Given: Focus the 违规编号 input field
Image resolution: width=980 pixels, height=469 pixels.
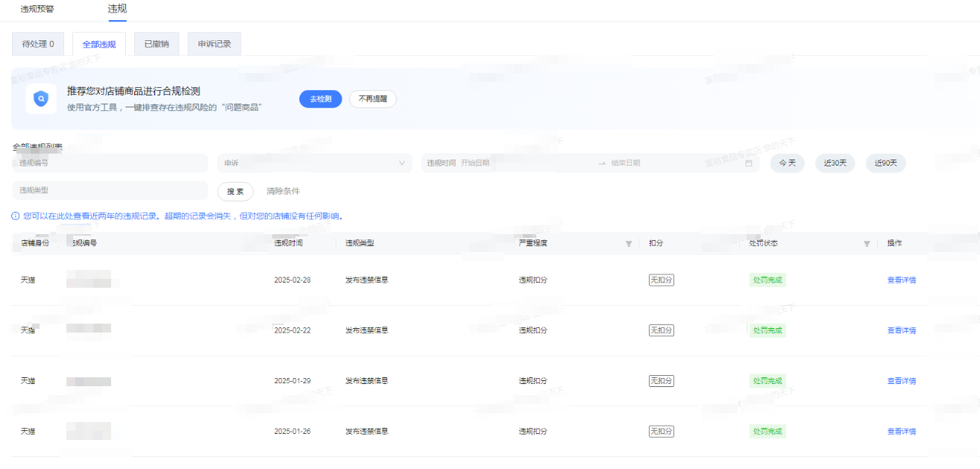Looking at the screenshot, I should (x=110, y=163).
